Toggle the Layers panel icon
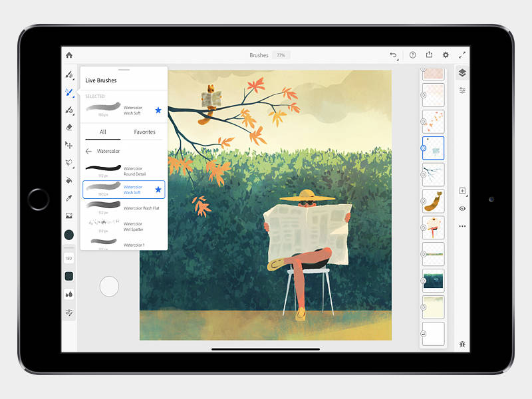The height and width of the screenshot is (399, 532). pyautogui.click(x=462, y=73)
